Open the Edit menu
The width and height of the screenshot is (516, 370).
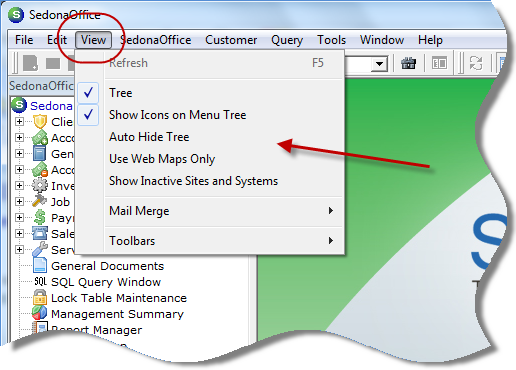pos(57,40)
